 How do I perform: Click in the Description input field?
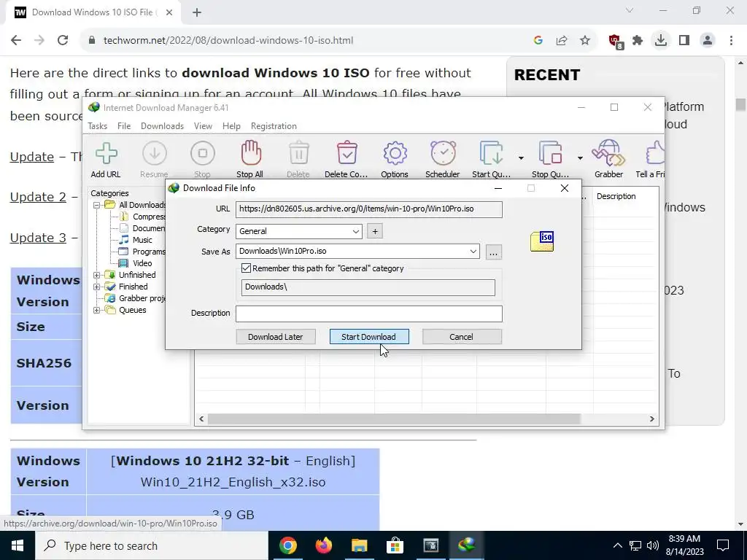(368, 314)
